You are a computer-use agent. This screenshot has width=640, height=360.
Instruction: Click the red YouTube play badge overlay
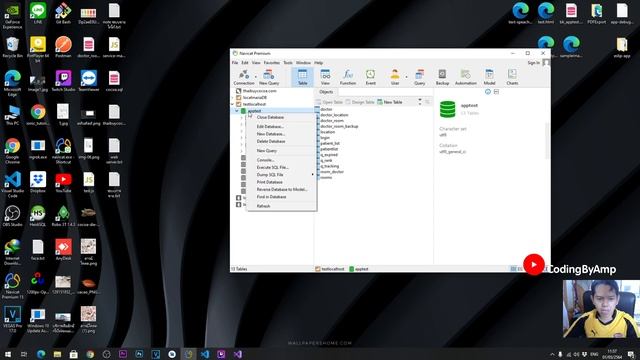(533, 264)
